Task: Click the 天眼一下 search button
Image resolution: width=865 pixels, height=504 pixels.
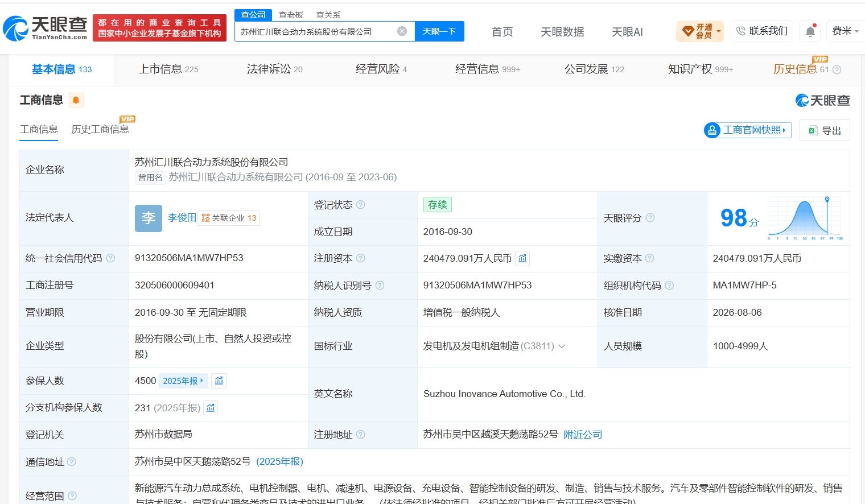Action: pyautogui.click(x=439, y=31)
